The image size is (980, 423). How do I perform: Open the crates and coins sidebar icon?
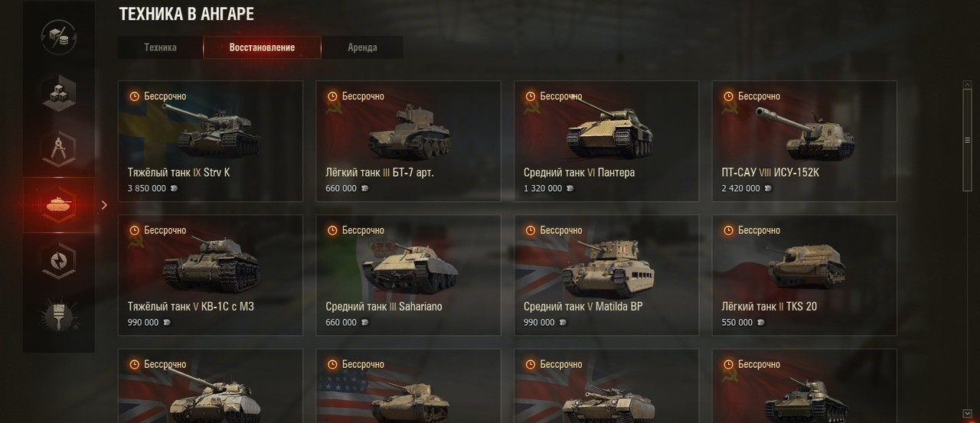59,37
